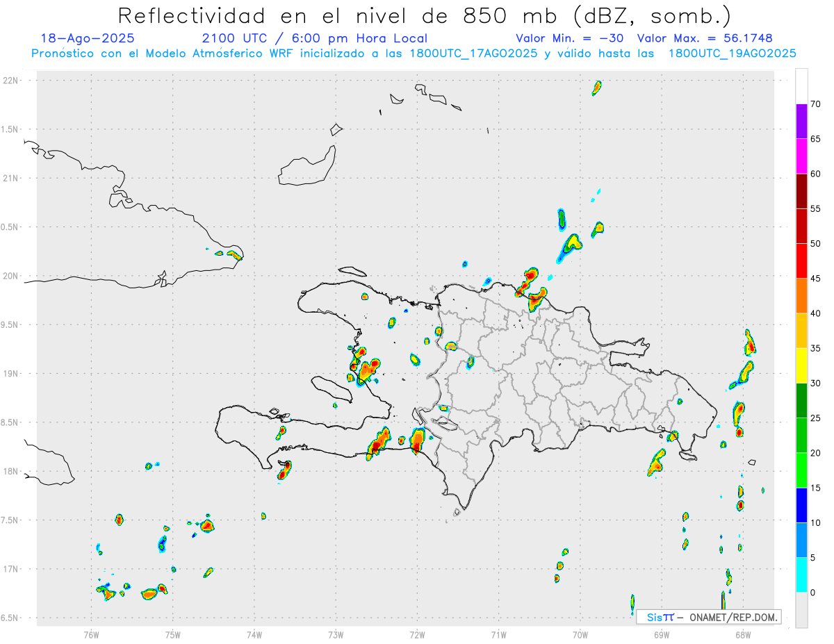Click the '6.5N' latitude axis label
The width and height of the screenshot is (834, 644).
point(10,618)
